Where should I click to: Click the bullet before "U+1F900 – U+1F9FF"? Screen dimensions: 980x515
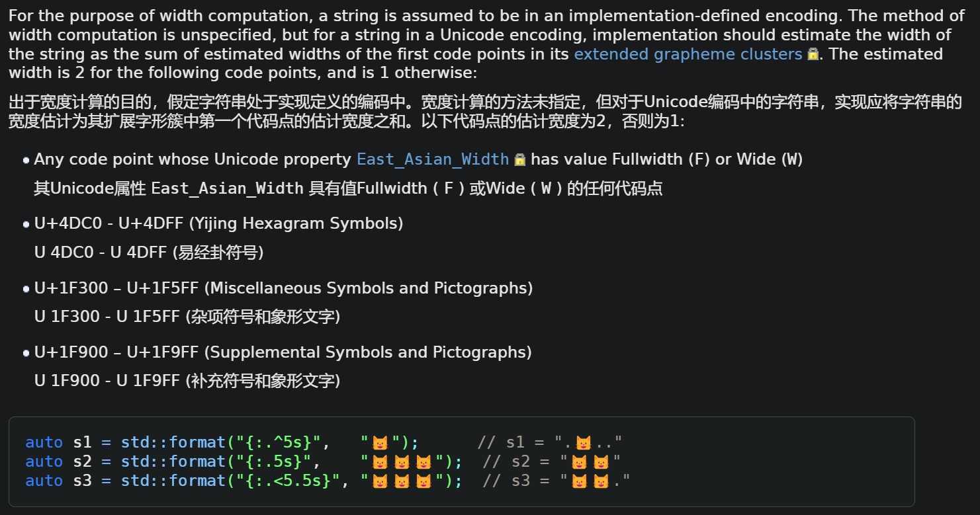(26, 353)
